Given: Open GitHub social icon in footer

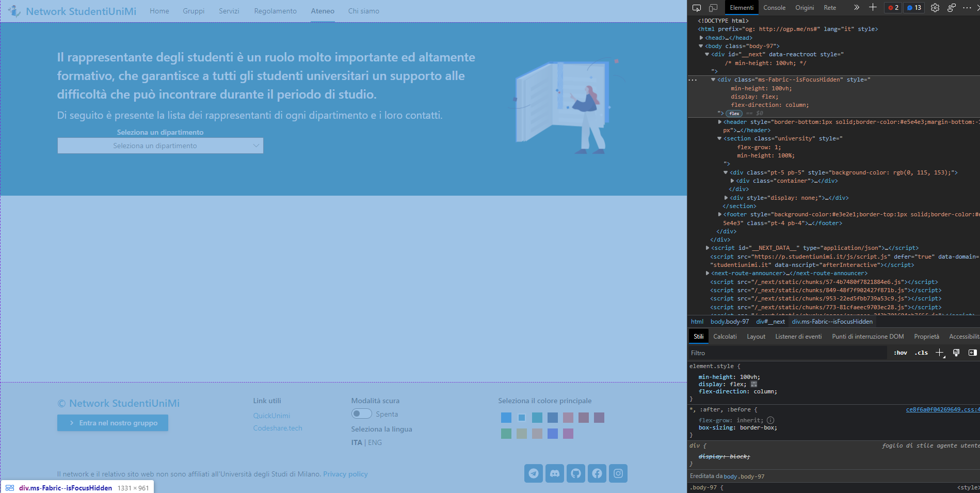Looking at the screenshot, I should (576, 473).
